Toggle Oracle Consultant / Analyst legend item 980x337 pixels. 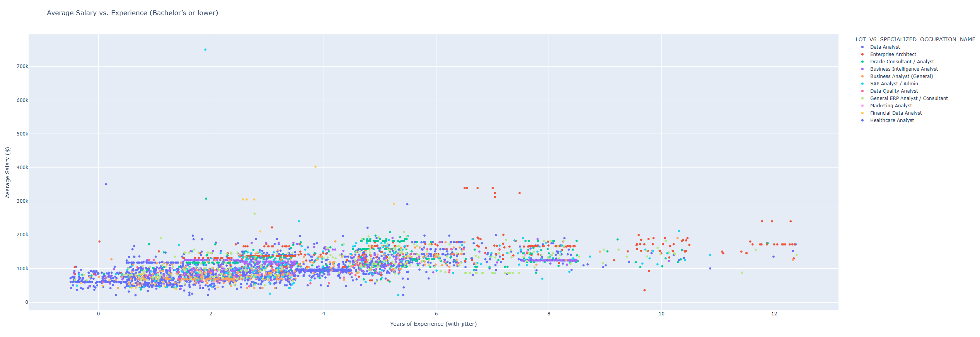point(902,62)
